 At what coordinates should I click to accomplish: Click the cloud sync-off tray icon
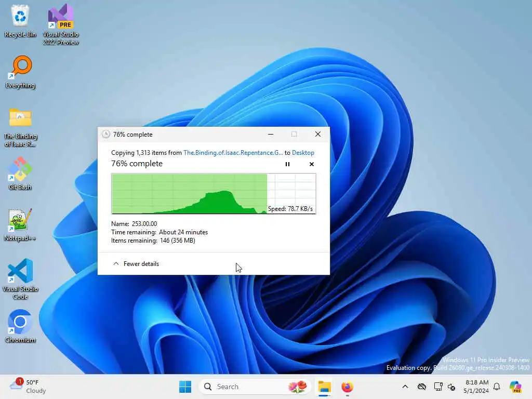[x=422, y=387]
